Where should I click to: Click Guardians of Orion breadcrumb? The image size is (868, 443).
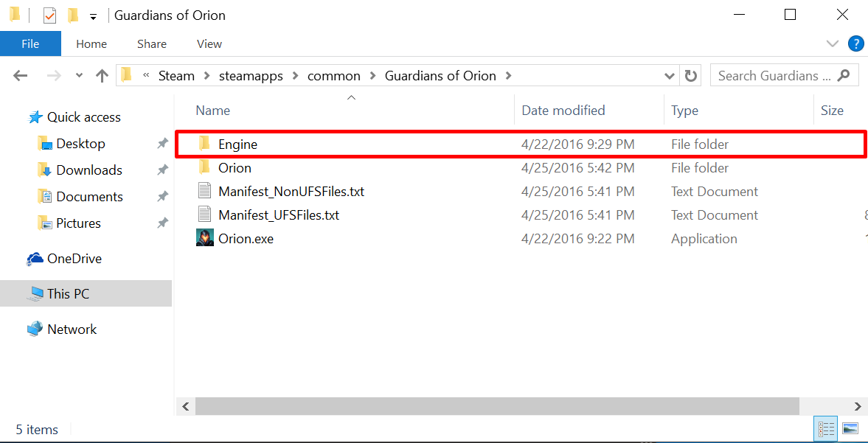tap(441, 76)
